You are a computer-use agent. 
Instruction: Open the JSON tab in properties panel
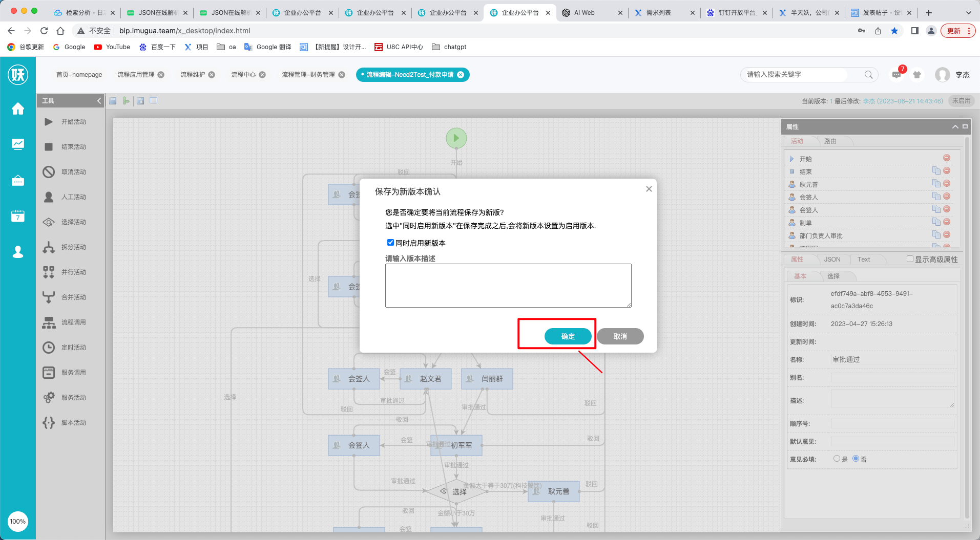(832, 260)
